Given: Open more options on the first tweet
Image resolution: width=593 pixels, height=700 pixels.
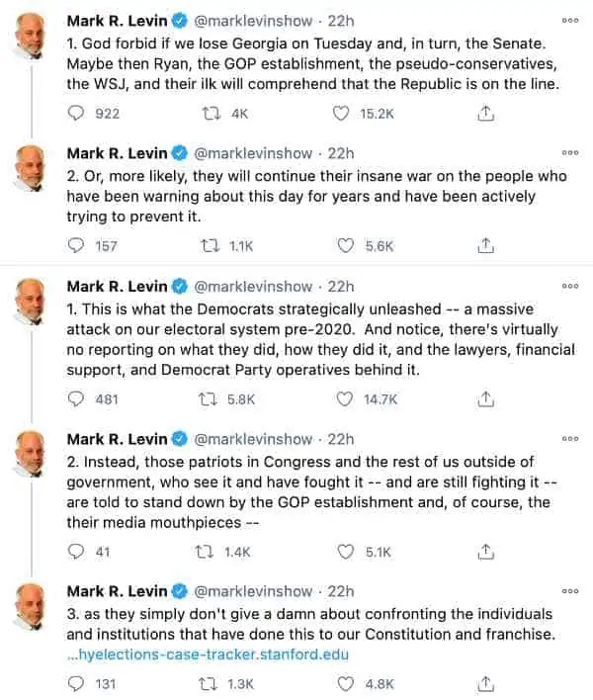Looking at the screenshot, I should pyautogui.click(x=570, y=21).
